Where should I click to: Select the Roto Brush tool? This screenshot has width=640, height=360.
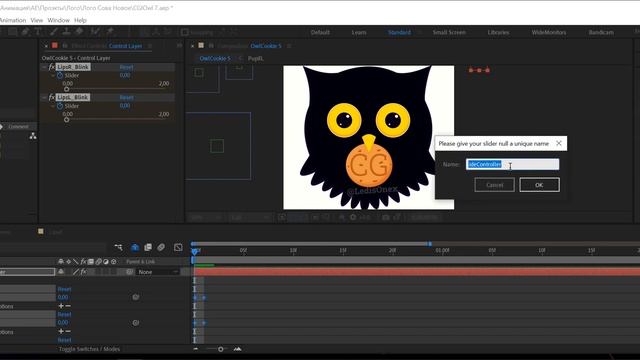[95, 32]
